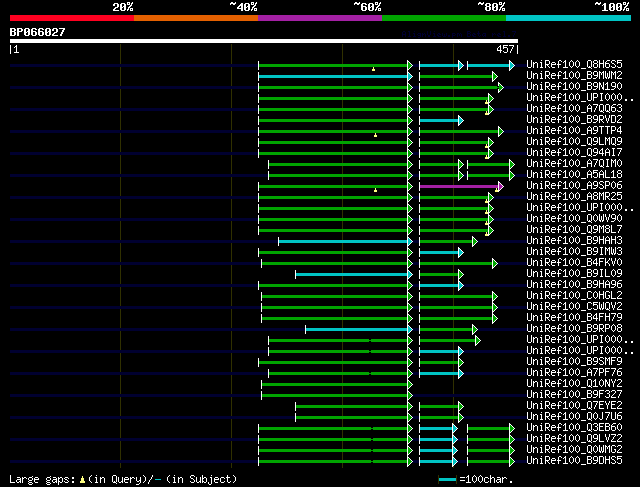640x487 pixels.
Task: Select the UniRef100_B9RP08 subject name
Action: [574, 329]
